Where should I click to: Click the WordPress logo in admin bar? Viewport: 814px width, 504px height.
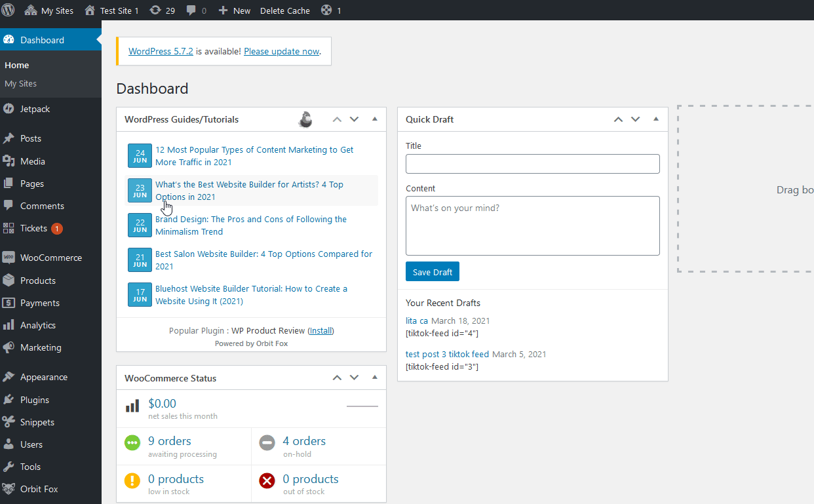point(9,10)
